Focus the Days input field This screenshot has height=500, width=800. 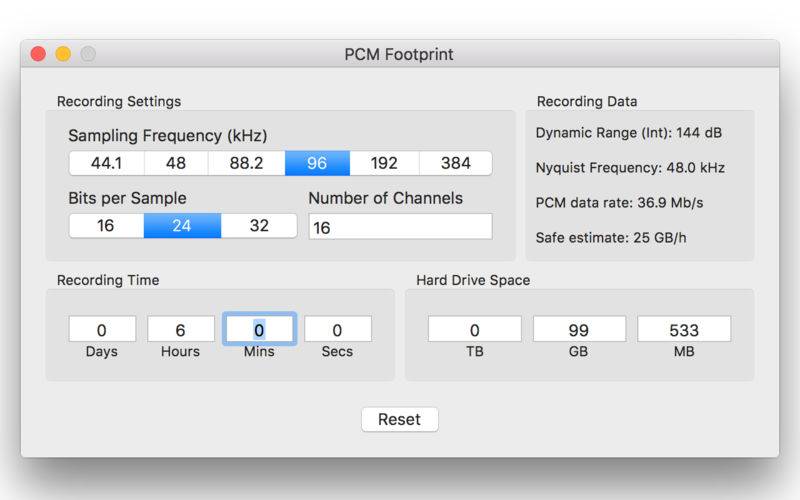[102, 329]
